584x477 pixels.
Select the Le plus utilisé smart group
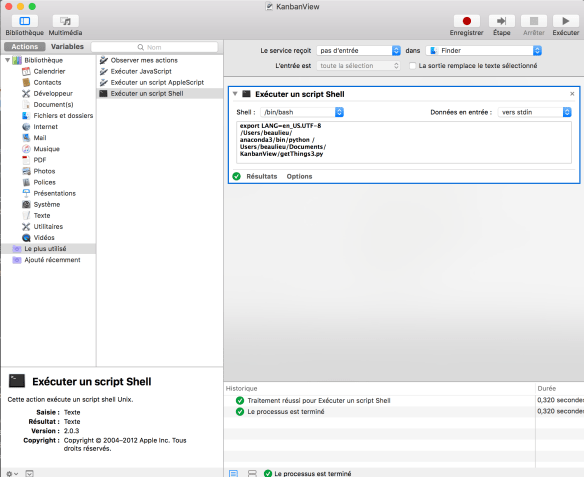[x=48, y=249]
